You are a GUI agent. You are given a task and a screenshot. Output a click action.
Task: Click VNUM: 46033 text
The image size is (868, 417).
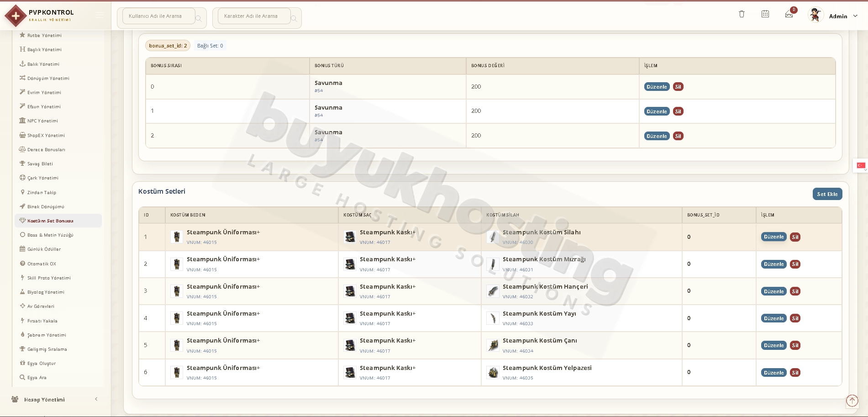[x=518, y=324]
